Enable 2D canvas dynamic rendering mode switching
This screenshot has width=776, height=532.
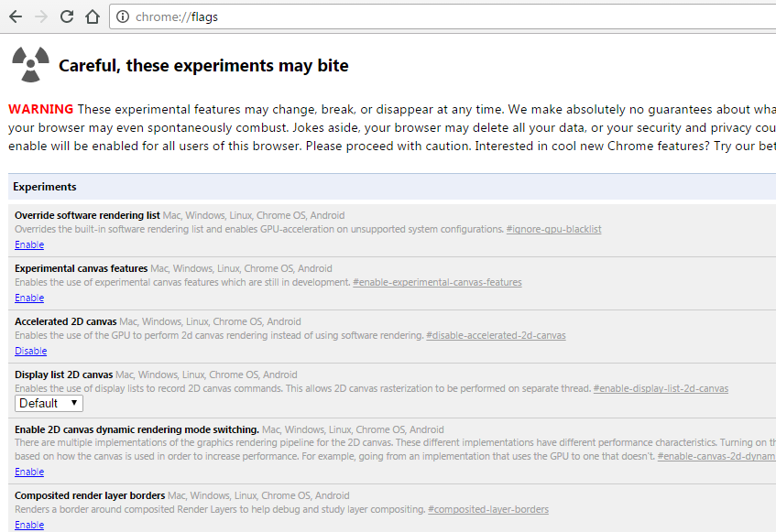29,472
